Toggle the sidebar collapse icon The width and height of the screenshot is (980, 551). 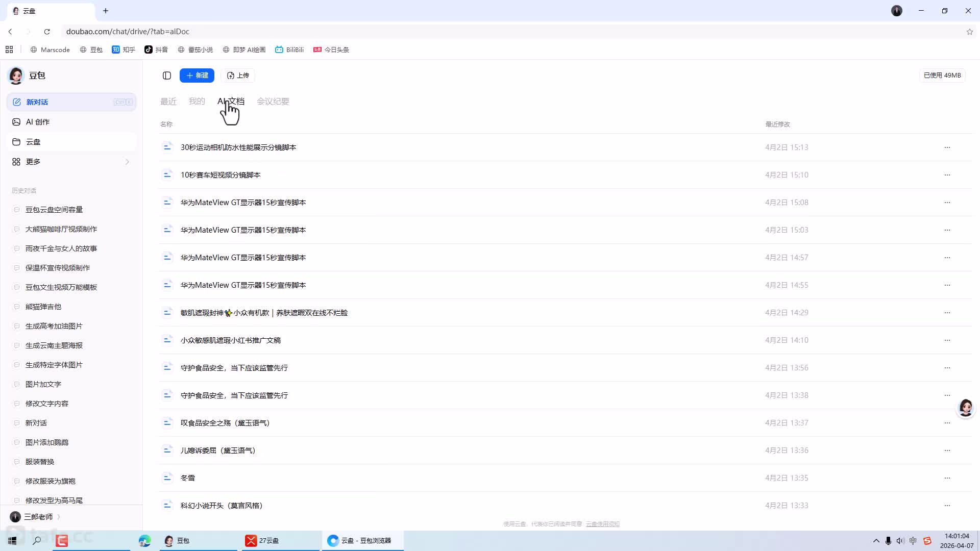pyautogui.click(x=167, y=76)
